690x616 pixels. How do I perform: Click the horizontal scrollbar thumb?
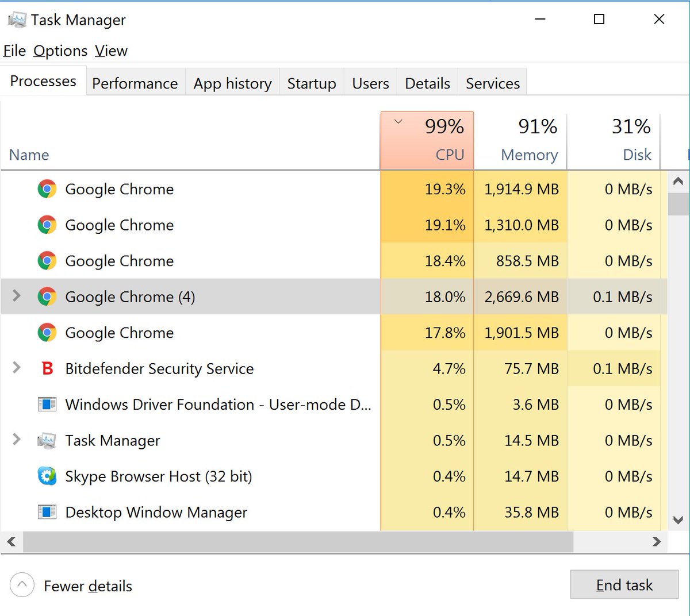point(298,541)
